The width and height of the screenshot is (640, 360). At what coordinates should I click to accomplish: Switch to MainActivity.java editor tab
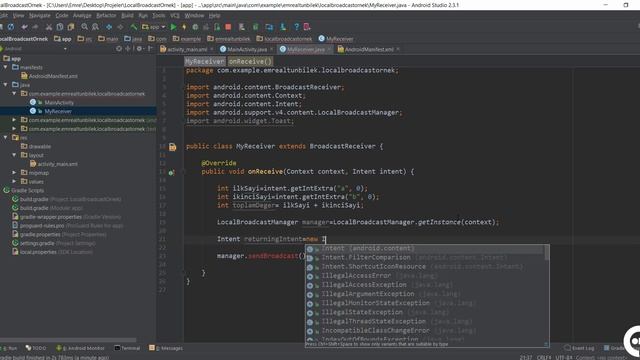247,49
